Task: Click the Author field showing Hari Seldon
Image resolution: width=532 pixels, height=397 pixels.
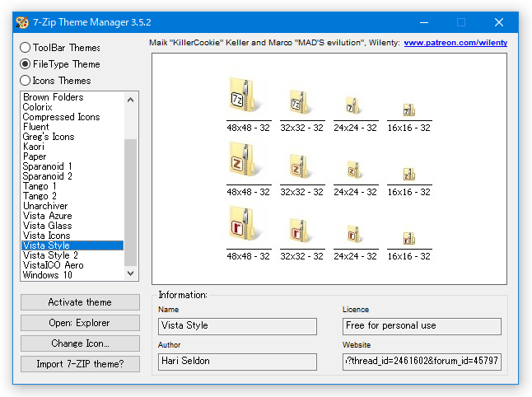Action: point(237,362)
